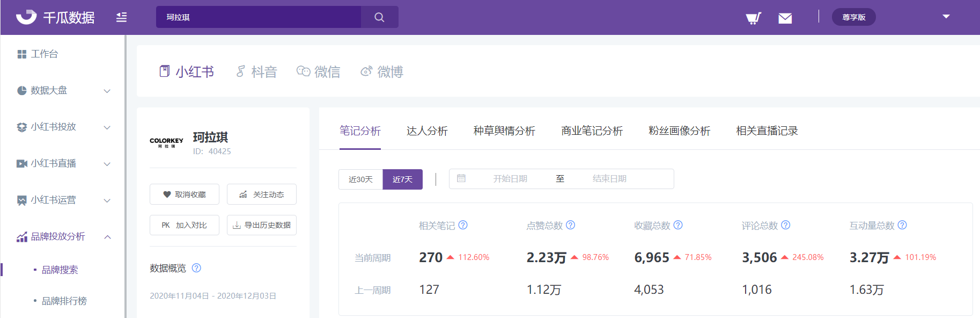The image size is (980, 318).
Task: Click the 关注动态 button
Action: [262, 194]
